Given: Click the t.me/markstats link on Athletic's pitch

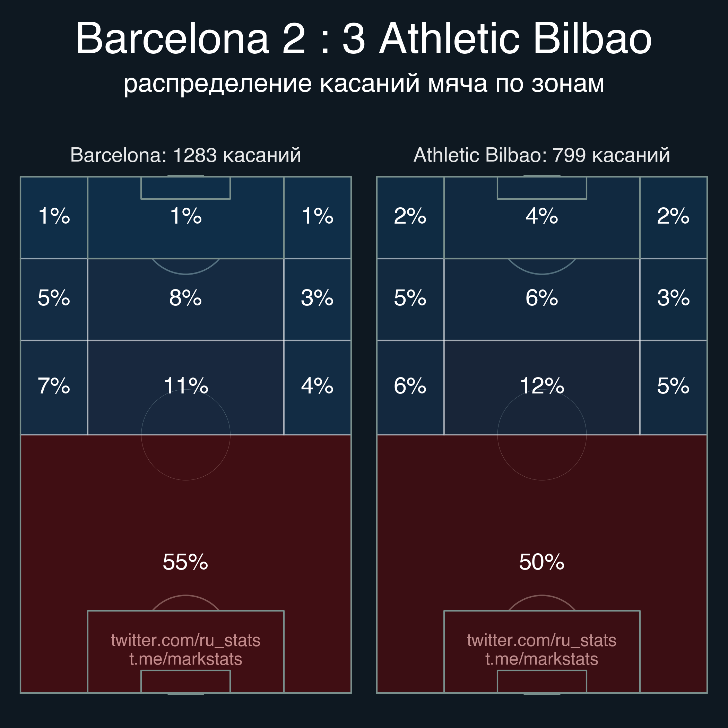Looking at the screenshot, I should pyautogui.click(x=541, y=659).
